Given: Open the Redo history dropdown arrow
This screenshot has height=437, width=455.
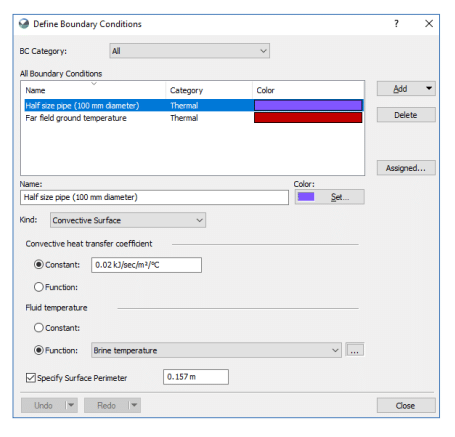Looking at the screenshot, I should [x=134, y=405].
